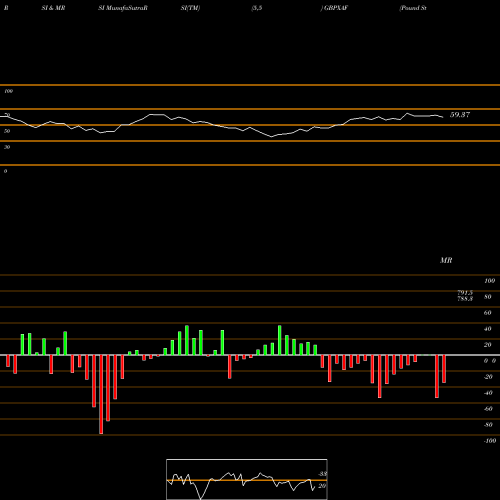Click the last red bar in MR histogram
This screenshot has width=500, height=500.
coord(444,369)
